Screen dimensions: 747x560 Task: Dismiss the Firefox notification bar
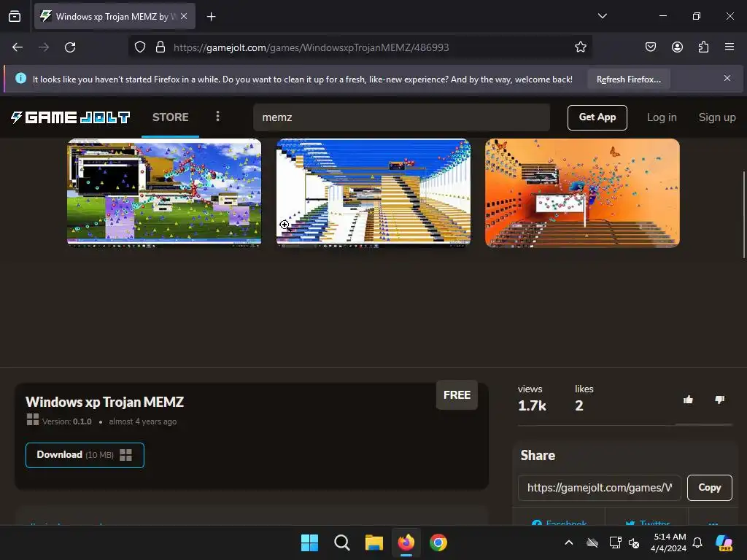pyautogui.click(x=727, y=78)
